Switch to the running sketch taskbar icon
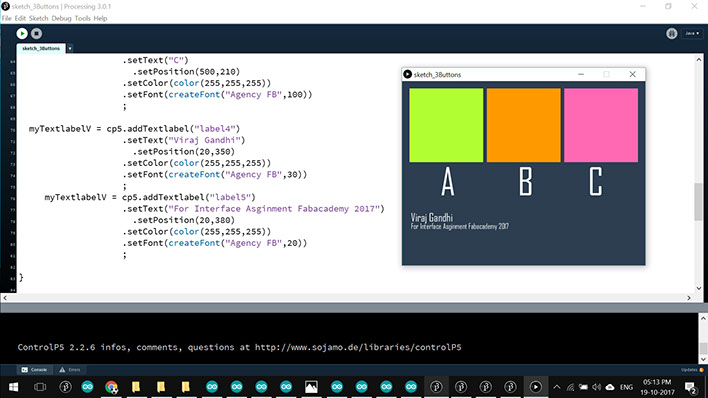 (x=536, y=387)
